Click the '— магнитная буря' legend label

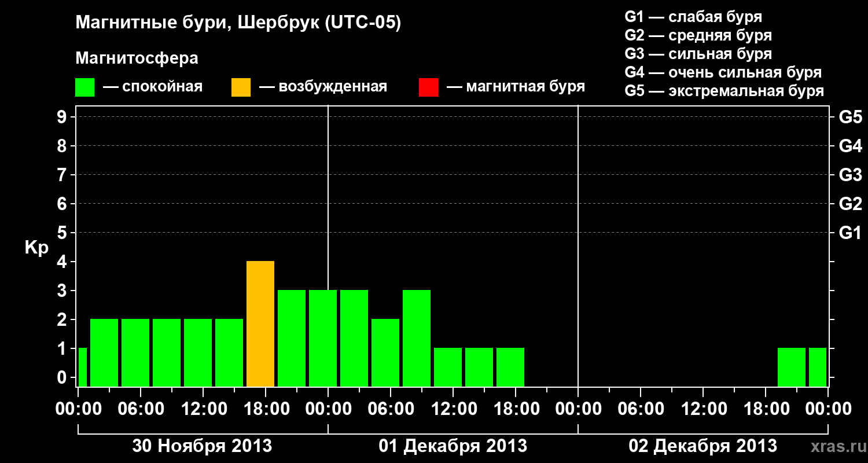click(x=516, y=87)
